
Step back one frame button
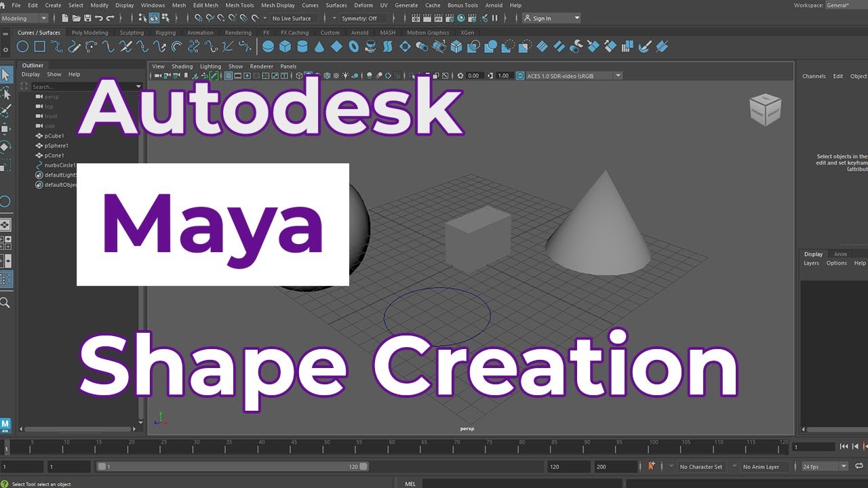click(856, 446)
